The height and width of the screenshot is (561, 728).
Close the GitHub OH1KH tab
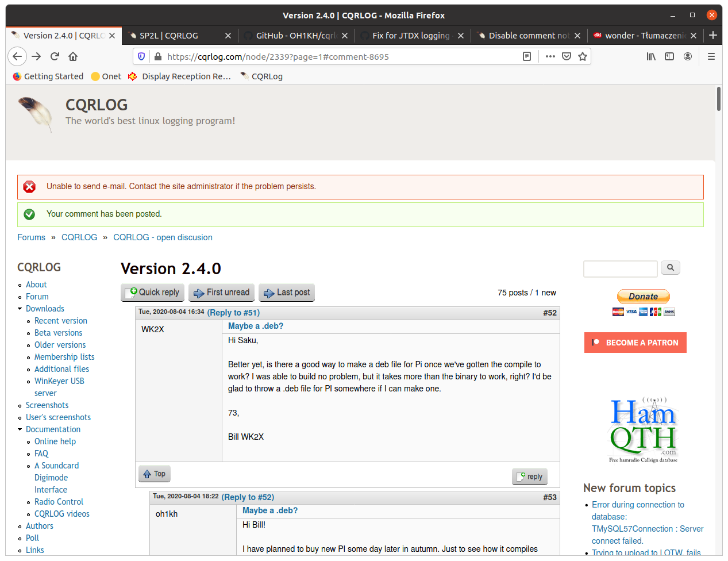click(344, 36)
